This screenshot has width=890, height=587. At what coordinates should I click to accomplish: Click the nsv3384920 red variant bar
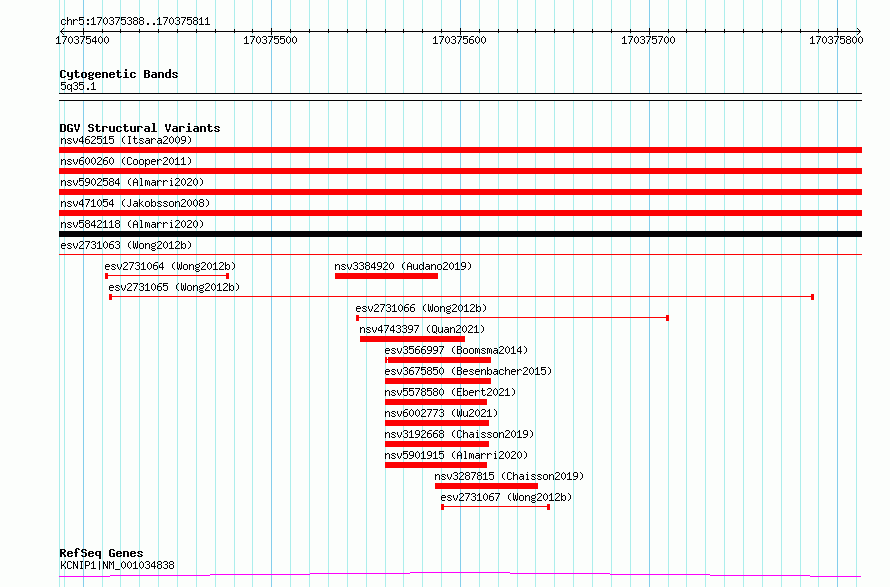387,276
